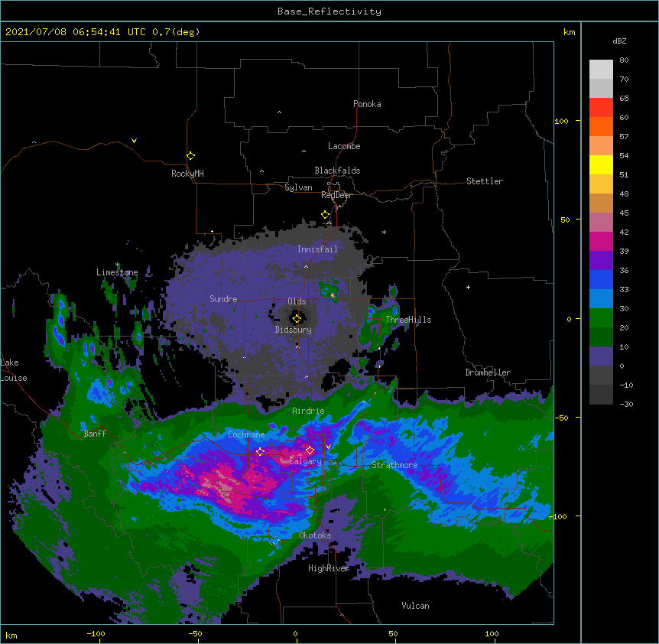659x644 pixels.
Task: Click the Stettler city label
Action: pos(485,181)
